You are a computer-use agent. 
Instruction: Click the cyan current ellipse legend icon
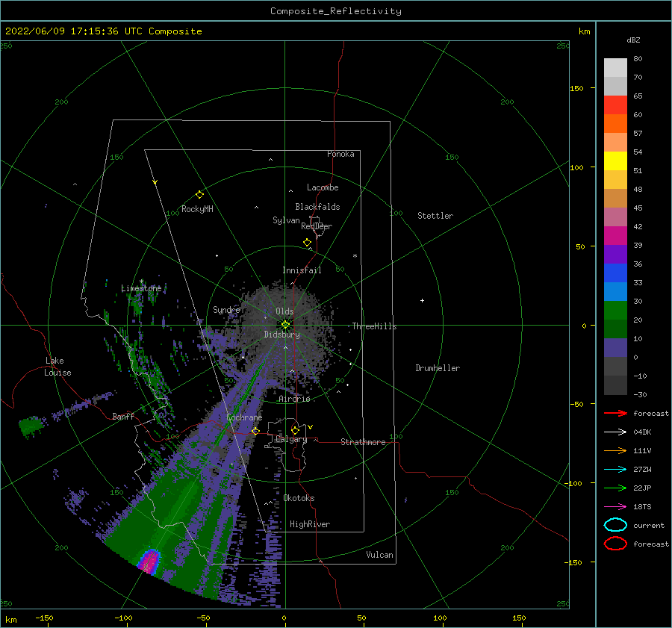click(x=615, y=525)
